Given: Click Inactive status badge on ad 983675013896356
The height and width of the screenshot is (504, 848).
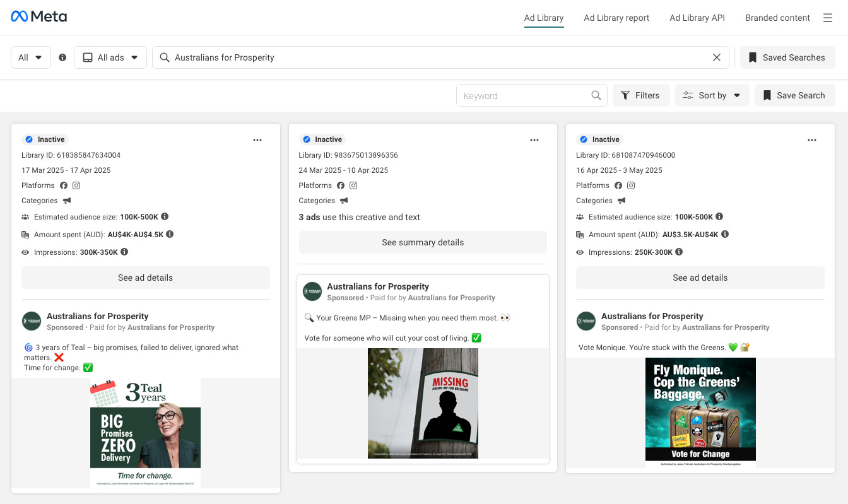Looking at the screenshot, I should coord(322,139).
